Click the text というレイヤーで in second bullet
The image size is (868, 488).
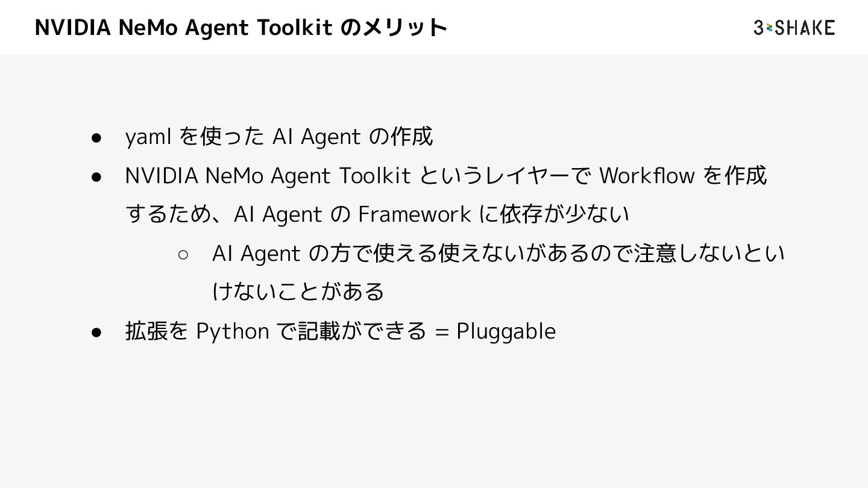[x=505, y=176]
